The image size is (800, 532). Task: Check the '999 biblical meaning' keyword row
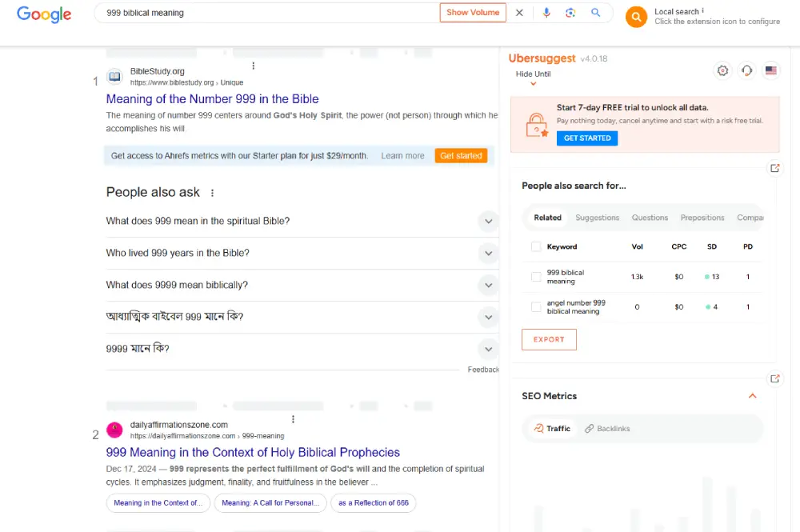[536, 277]
